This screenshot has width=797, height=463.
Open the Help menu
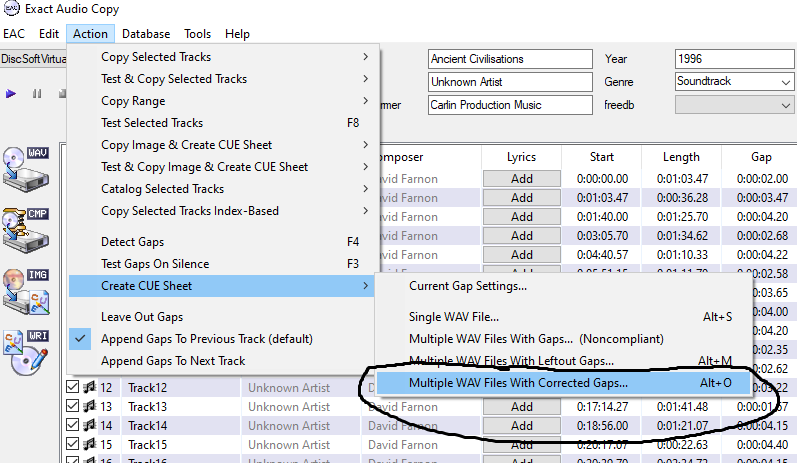[237, 34]
